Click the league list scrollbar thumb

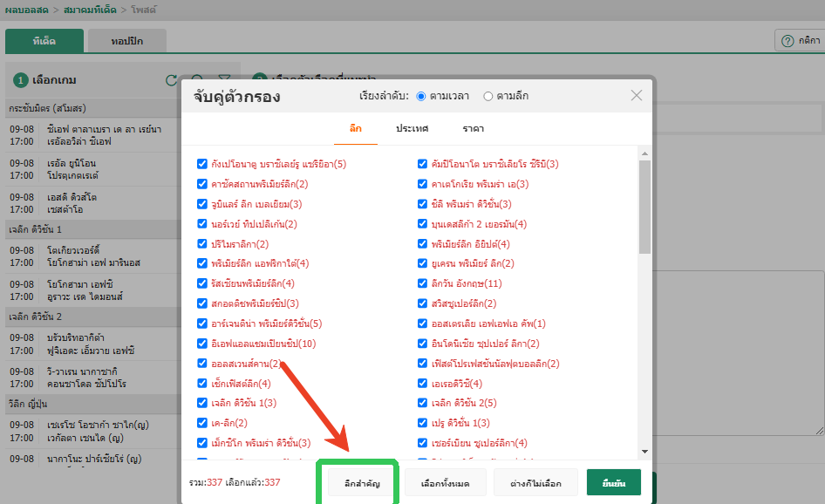point(644,208)
